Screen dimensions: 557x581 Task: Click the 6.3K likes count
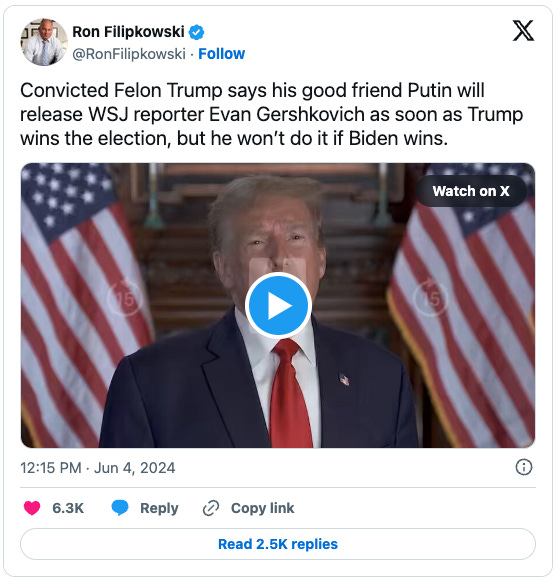point(68,508)
